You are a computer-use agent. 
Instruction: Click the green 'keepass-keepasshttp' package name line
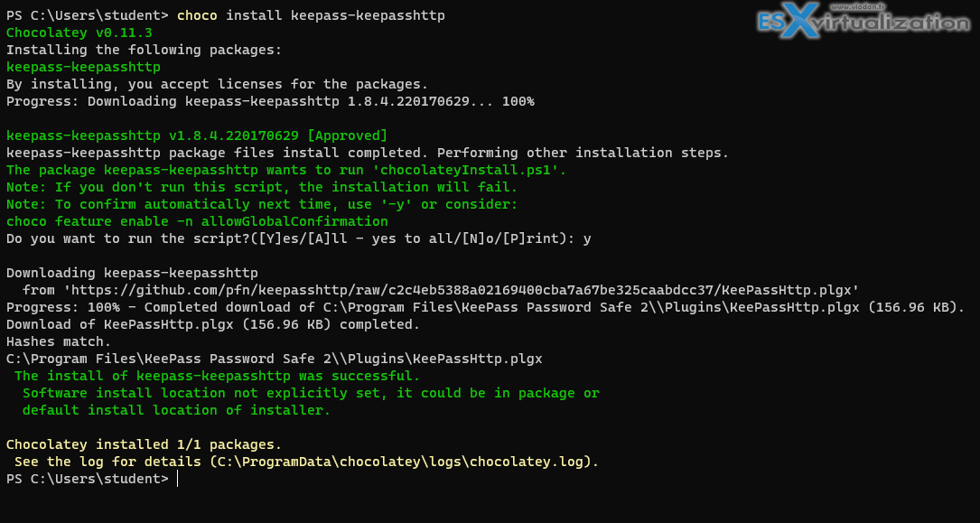(84, 67)
